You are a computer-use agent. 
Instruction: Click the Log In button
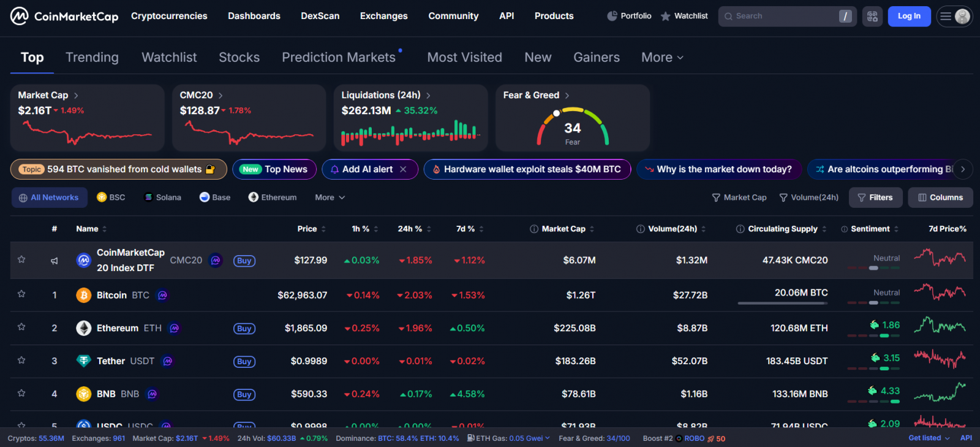(x=909, y=17)
